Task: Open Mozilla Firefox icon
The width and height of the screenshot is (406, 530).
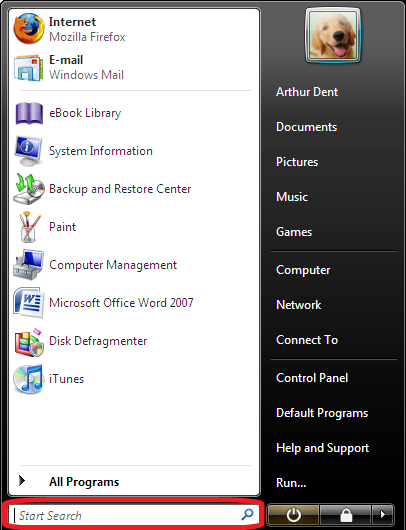Action: click(29, 28)
